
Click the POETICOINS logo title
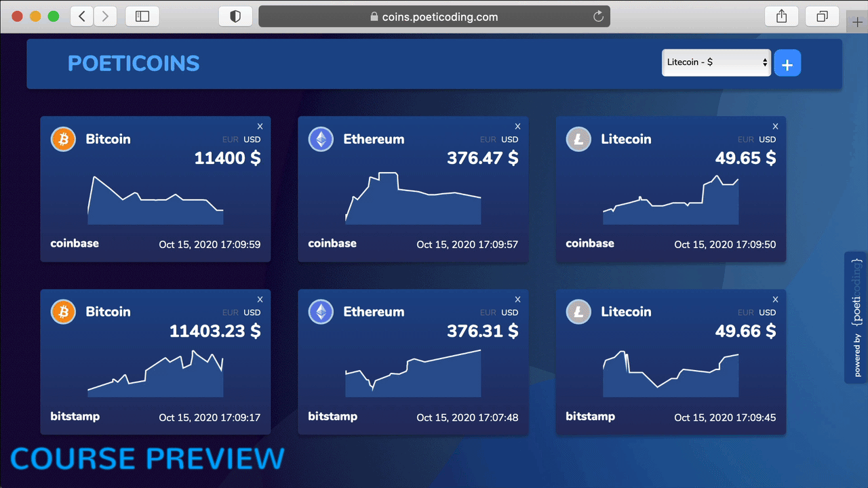coord(134,64)
